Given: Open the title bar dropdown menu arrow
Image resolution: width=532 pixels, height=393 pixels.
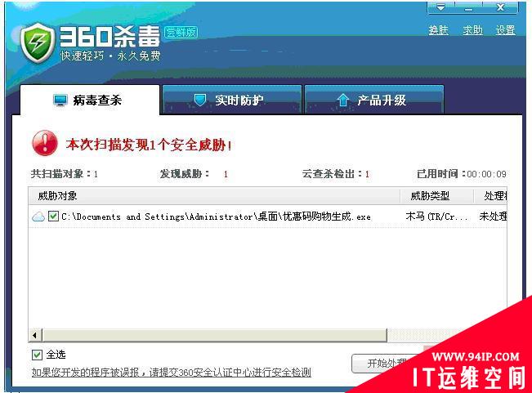Looking at the screenshot, I should coord(440,7).
